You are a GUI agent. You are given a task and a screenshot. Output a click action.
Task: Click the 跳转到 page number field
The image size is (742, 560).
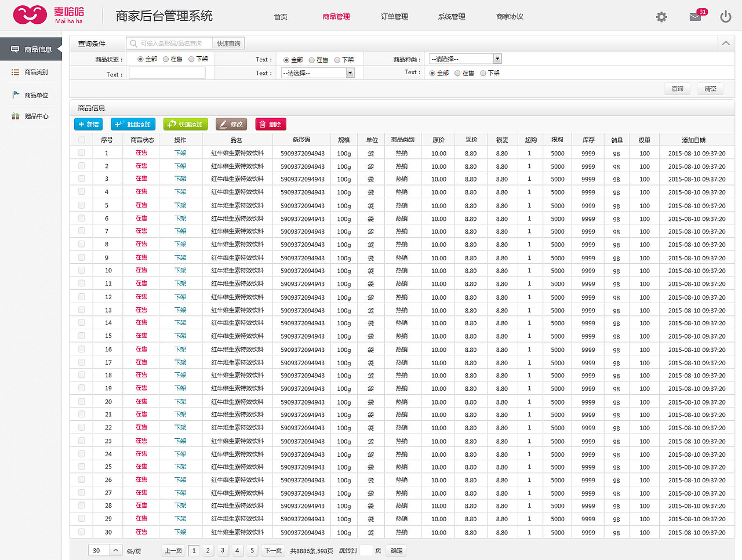pos(366,551)
